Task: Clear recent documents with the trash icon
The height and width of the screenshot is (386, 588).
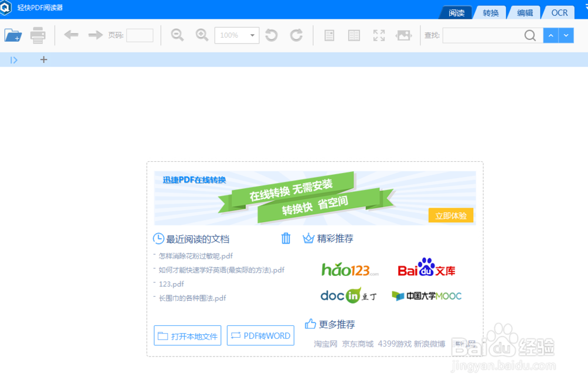Action: (x=286, y=238)
